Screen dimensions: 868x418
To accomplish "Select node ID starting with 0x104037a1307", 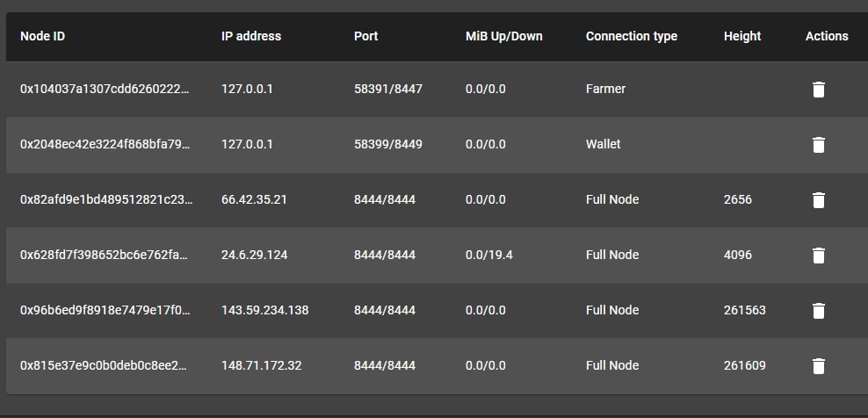I will [x=105, y=89].
